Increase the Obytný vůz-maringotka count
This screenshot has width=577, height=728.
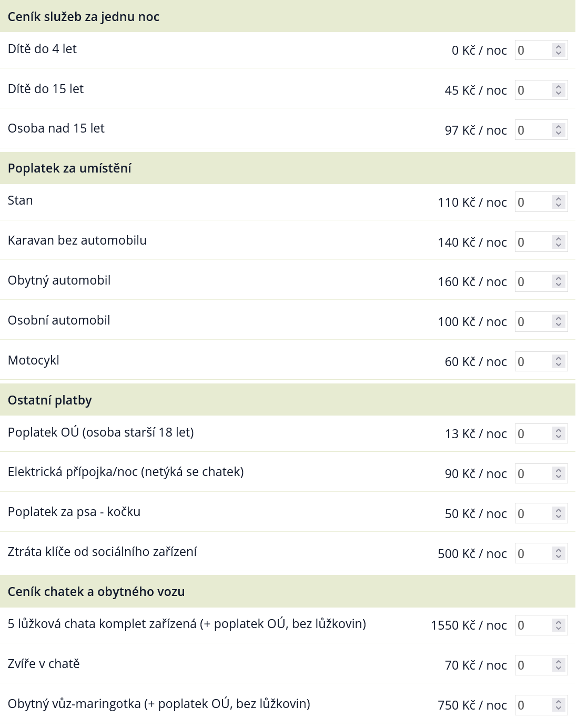coord(559,702)
